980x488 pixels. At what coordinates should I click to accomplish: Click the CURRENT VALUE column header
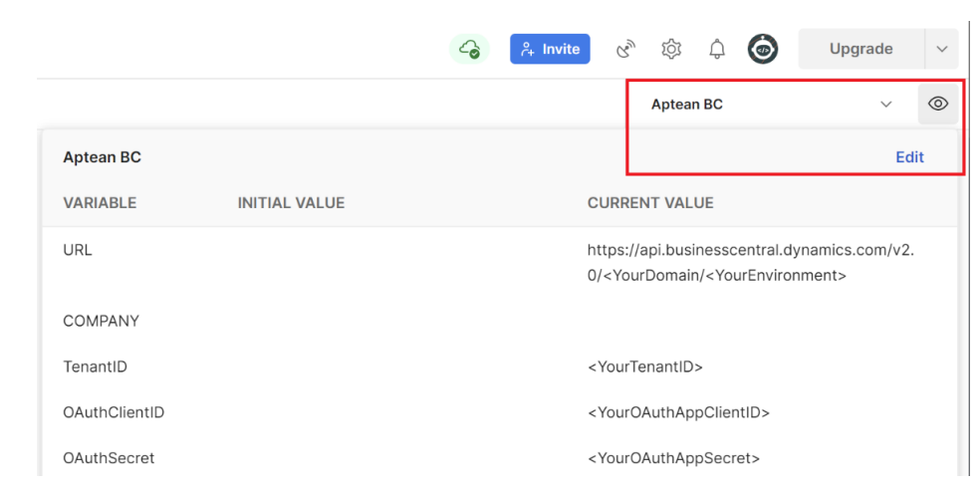[x=650, y=203]
